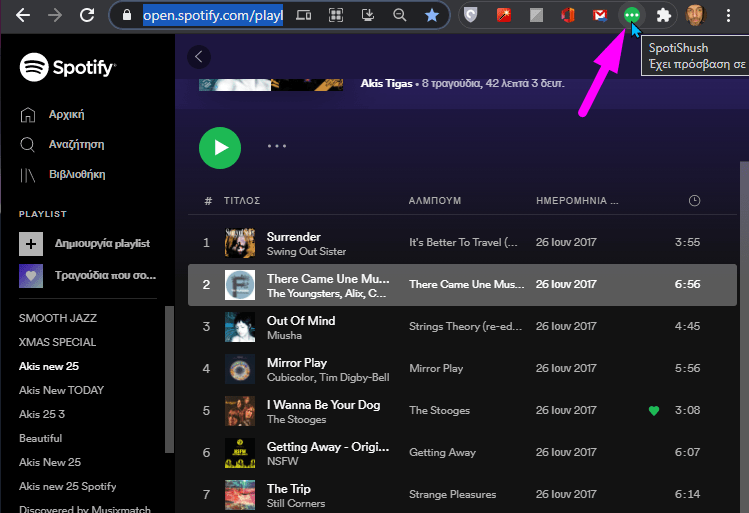Image resolution: width=749 pixels, height=513 pixels.
Task: Open the Gmail extension icon
Action: coord(600,15)
